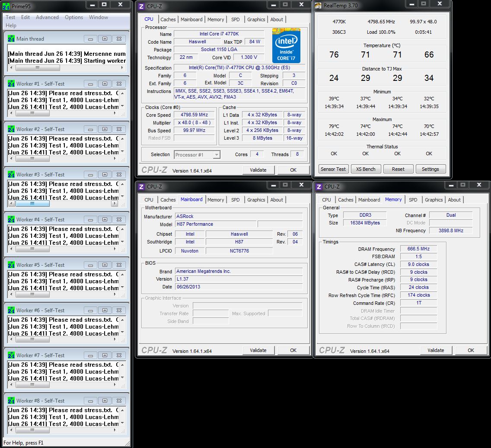The image size is (491, 448).
Task: Restore the Worker #2 child window
Action: 105,129
